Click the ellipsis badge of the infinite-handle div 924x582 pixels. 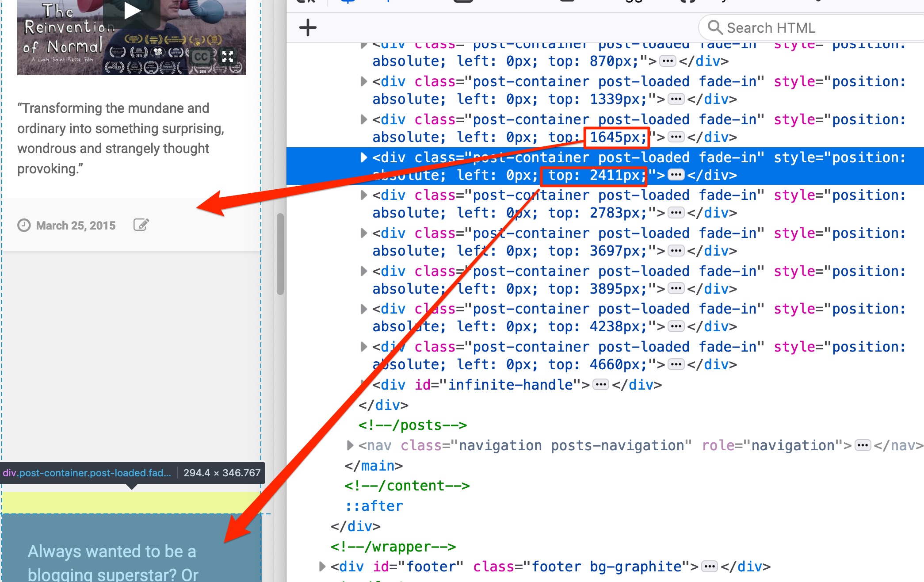point(601,385)
